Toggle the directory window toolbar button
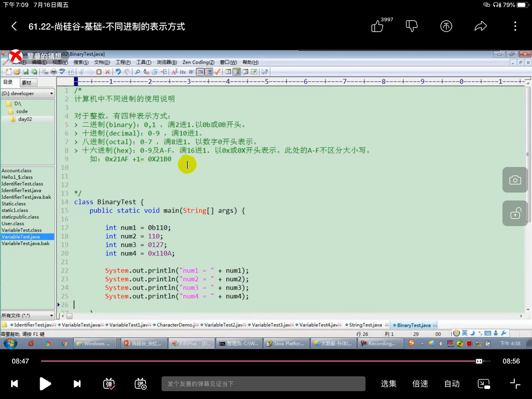Viewport: 532px width, 399px height. click(x=237, y=72)
